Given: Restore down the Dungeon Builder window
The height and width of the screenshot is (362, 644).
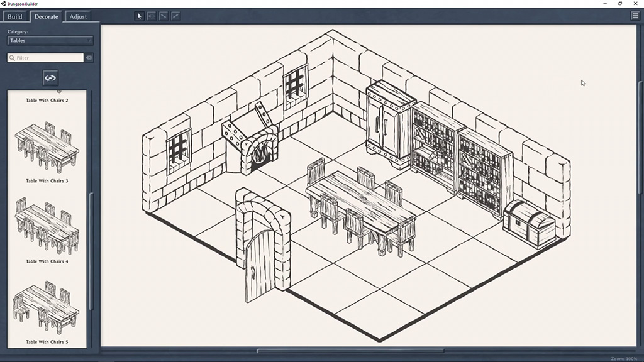Looking at the screenshot, I should point(620,4).
